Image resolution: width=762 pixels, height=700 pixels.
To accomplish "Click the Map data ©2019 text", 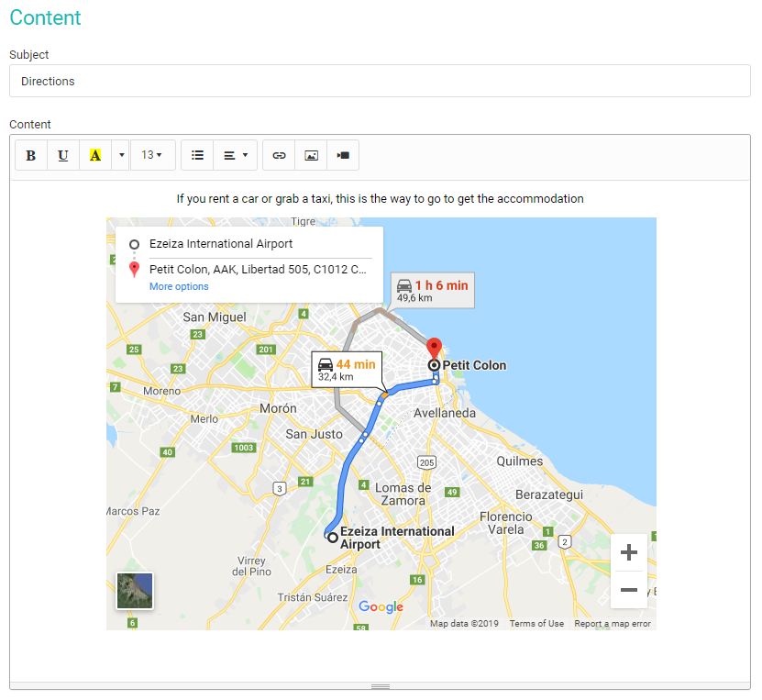I will (x=464, y=624).
